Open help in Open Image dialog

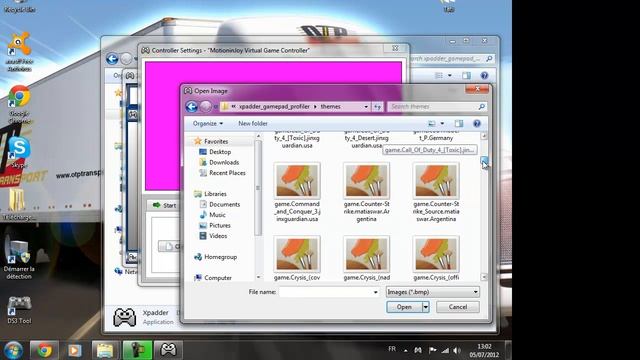[x=477, y=123]
